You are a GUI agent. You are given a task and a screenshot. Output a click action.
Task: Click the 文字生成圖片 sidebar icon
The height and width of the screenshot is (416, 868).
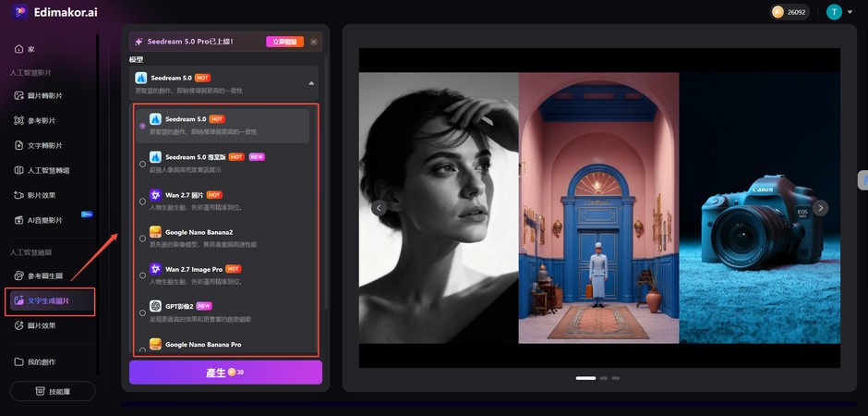tap(19, 300)
